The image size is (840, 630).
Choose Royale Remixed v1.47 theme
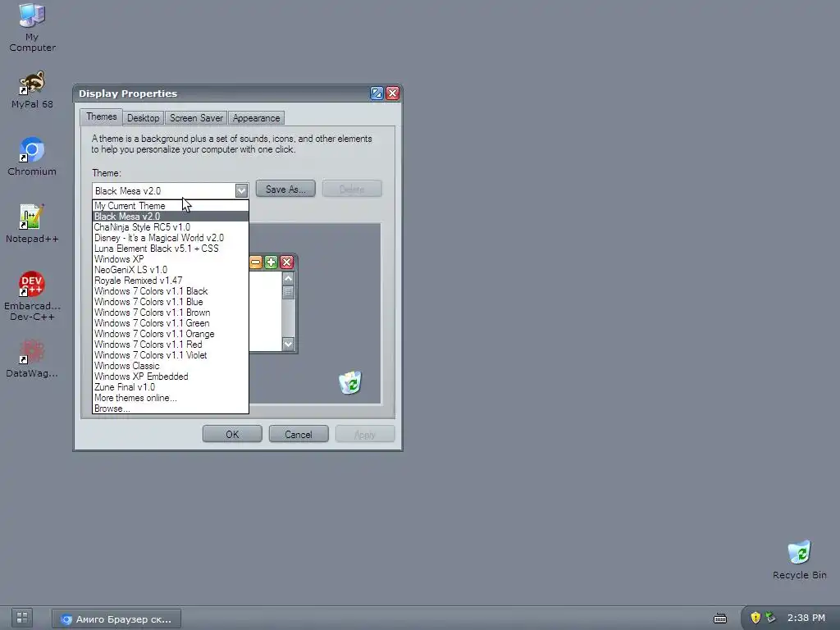[x=171, y=281]
